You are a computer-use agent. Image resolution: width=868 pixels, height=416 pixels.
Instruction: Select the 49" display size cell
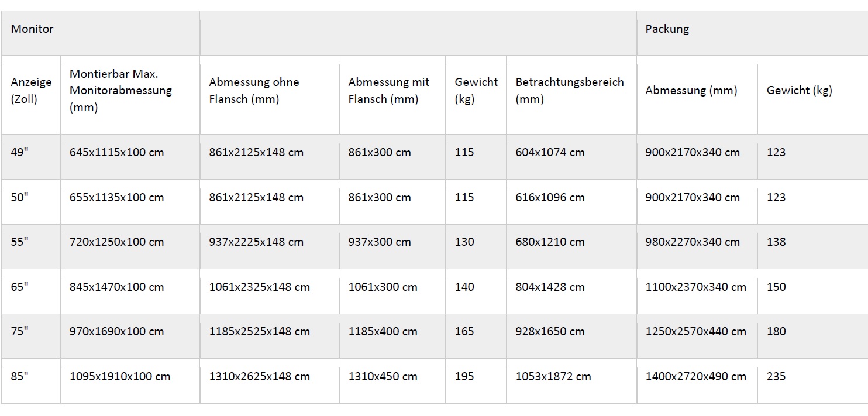pyautogui.click(x=19, y=152)
